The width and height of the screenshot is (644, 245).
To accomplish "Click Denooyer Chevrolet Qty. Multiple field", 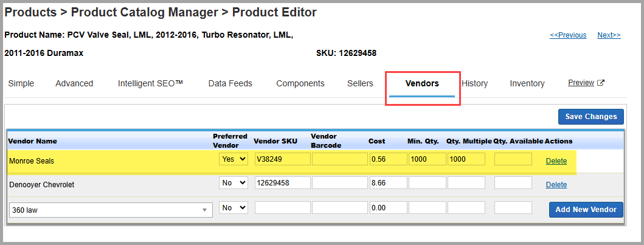I will pos(466,183).
